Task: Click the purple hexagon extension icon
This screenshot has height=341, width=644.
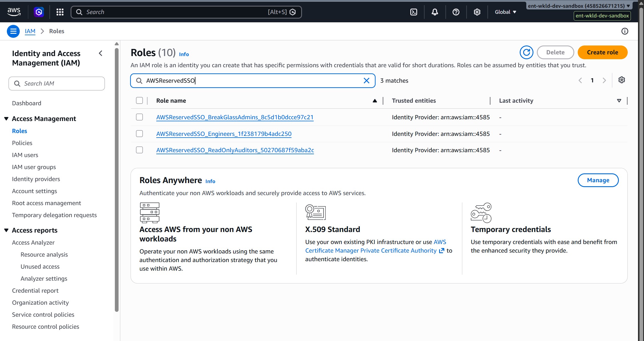Action: [x=39, y=12]
